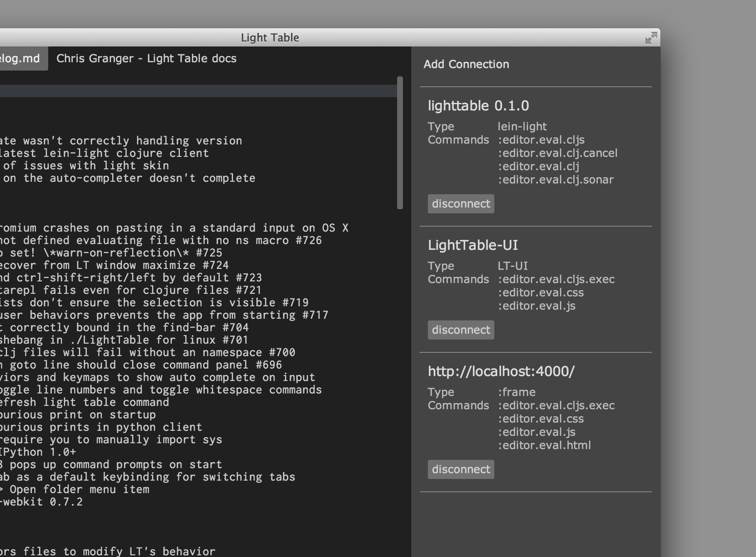Image resolution: width=756 pixels, height=557 pixels.
Task: Click the http://localhost:4000/ heading
Action: [501, 371]
